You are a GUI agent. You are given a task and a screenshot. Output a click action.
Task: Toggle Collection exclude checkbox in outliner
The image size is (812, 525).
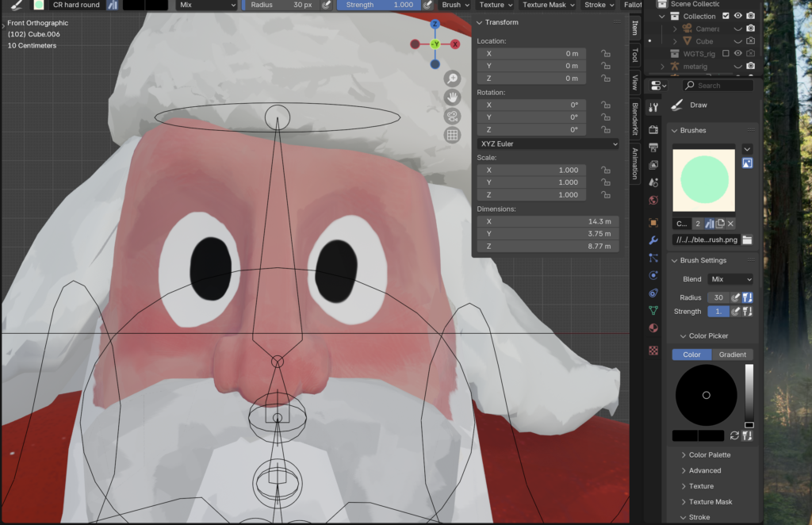coord(726,16)
